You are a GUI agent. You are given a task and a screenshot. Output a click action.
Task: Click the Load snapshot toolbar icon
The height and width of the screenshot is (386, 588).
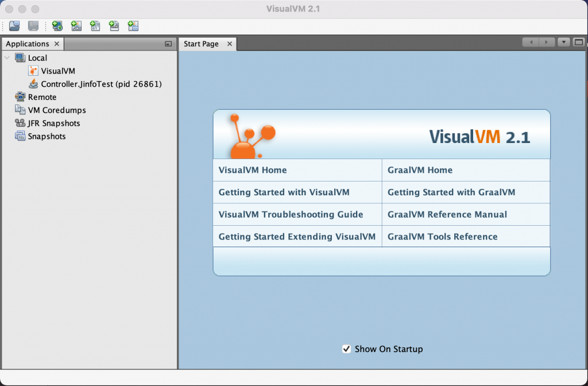pos(14,26)
